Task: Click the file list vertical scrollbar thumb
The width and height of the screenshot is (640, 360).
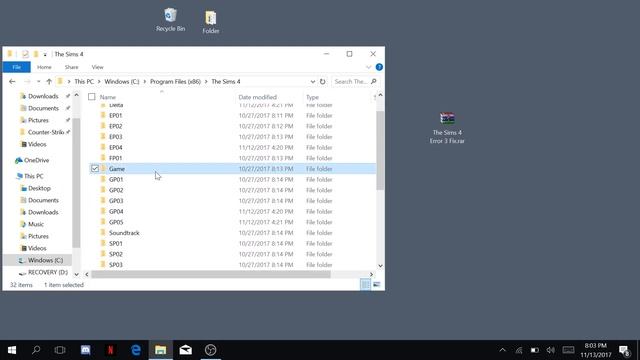Action: click(380, 150)
